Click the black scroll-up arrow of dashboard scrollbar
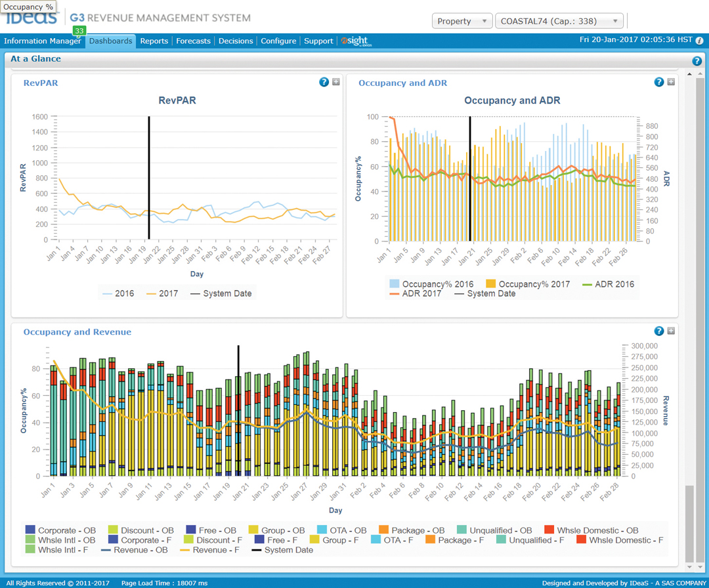709x588 pixels. coord(689,73)
